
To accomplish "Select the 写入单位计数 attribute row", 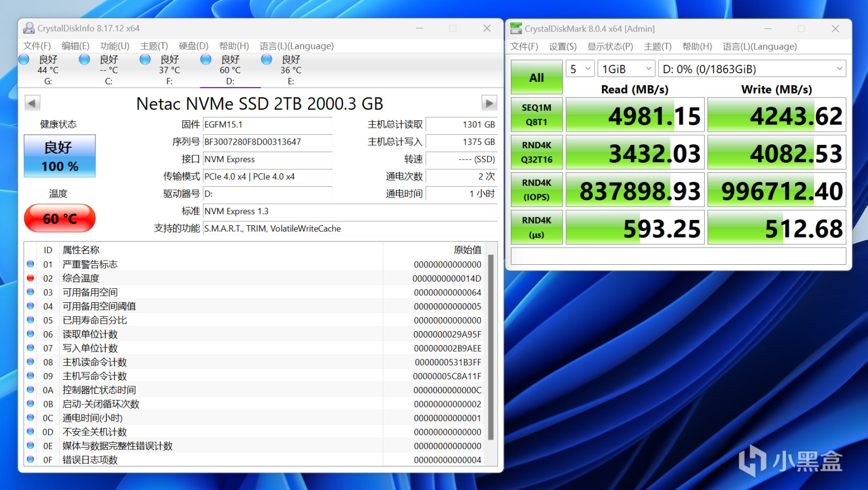I will [x=255, y=348].
